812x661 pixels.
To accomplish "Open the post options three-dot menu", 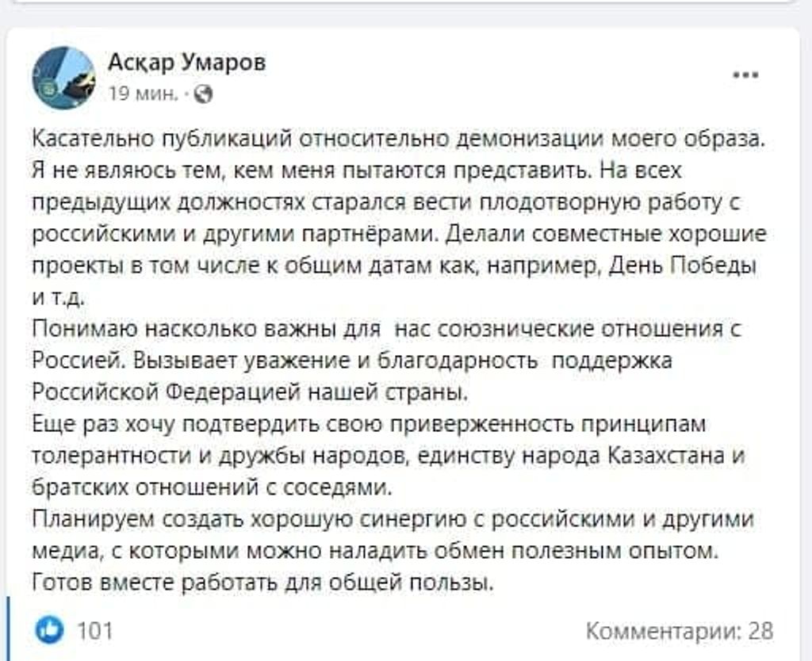I will tap(745, 76).
